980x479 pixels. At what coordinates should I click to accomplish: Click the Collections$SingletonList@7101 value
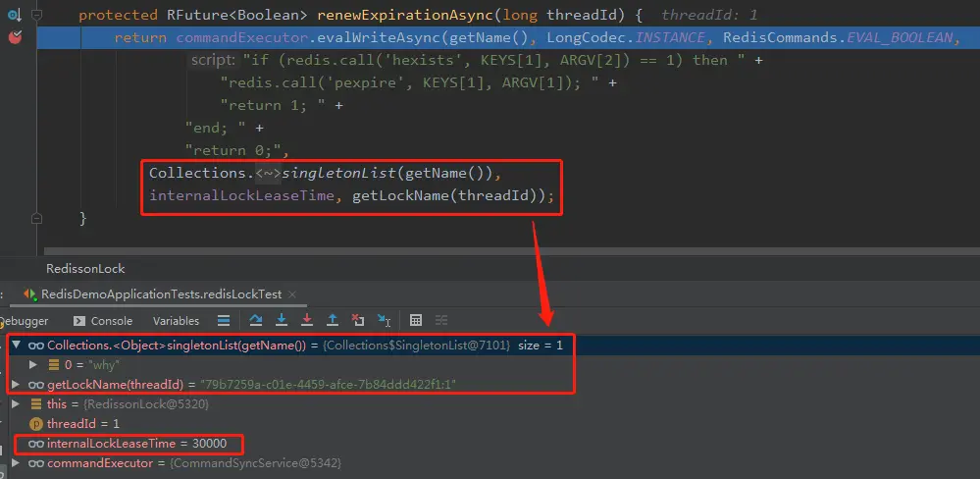click(416, 346)
